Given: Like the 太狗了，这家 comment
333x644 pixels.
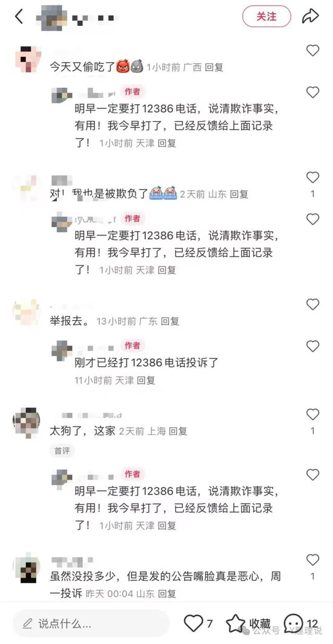Looking at the screenshot, I should (313, 415).
